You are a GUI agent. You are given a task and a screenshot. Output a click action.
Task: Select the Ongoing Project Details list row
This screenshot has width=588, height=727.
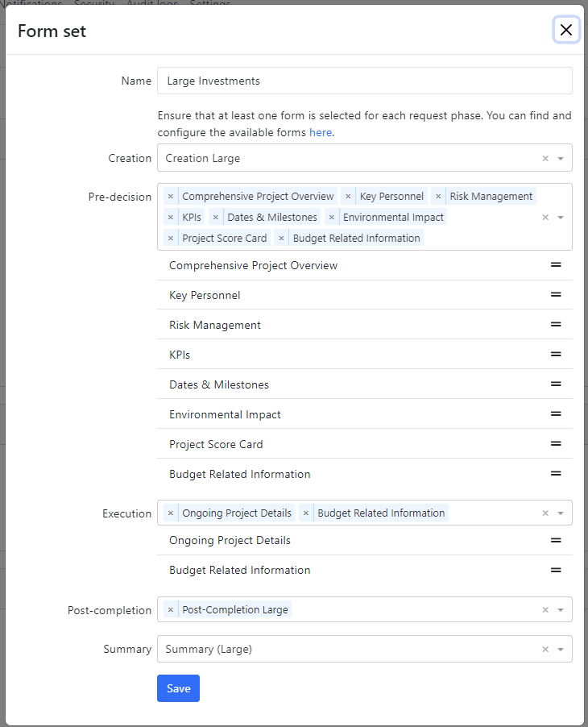pyautogui.click(x=365, y=540)
